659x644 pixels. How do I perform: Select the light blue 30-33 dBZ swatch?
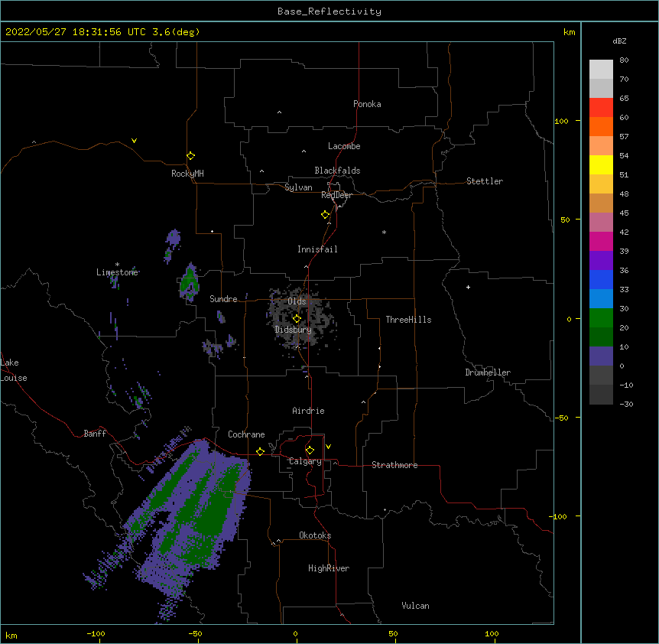pos(601,298)
